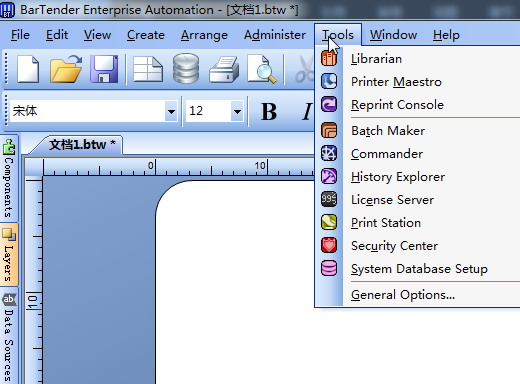Click the Print toolbar icon
The image size is (520, 384).
tap(224, 69)
